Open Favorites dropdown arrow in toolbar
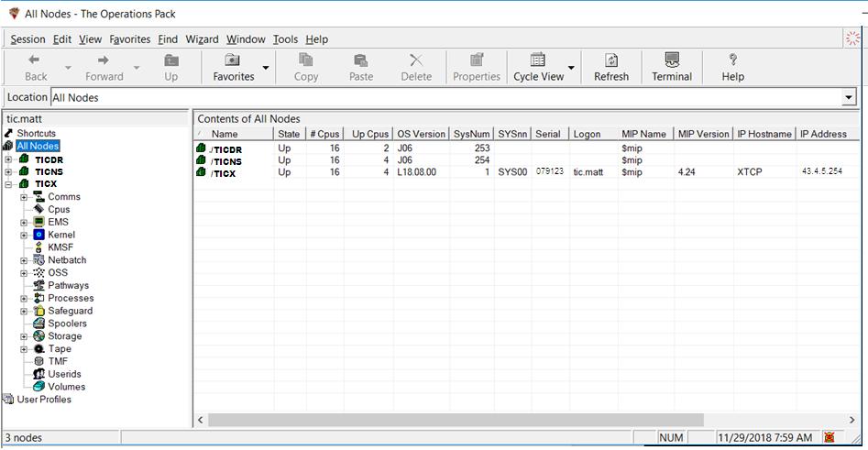Image resolution: width=868 pixels, height=450 pixels. [x=266, y=68]
